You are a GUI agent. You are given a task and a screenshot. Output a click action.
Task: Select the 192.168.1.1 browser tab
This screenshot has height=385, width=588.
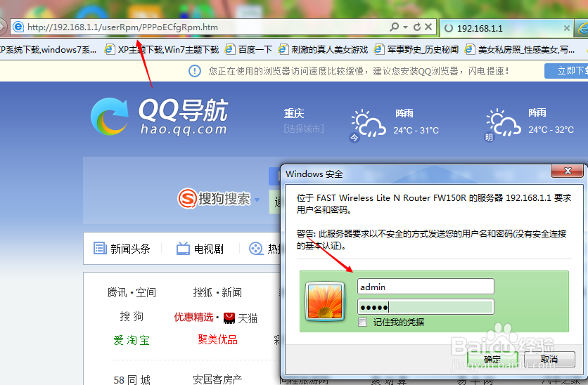coord(506,28)
